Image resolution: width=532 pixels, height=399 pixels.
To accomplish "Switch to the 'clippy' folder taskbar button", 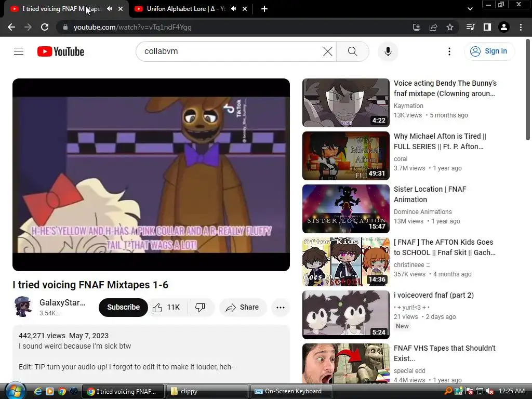I will point(207,391).
